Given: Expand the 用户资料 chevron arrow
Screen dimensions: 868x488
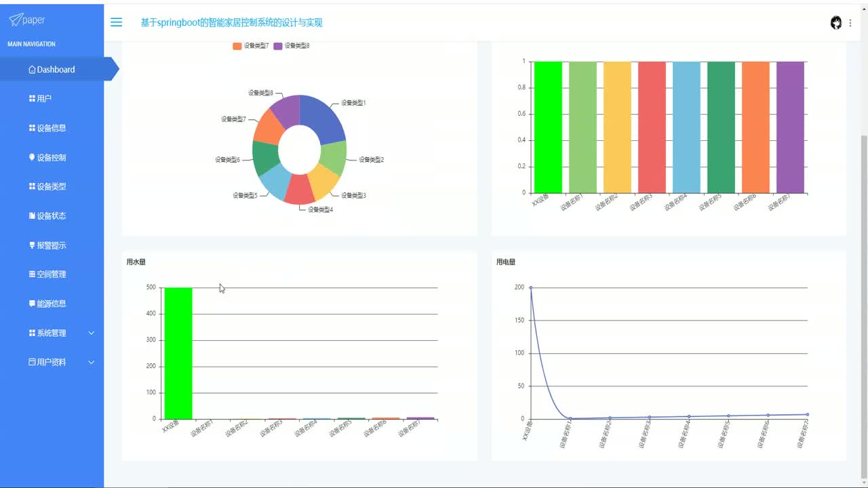Looking at the screenshot, I should click(92, 362).
